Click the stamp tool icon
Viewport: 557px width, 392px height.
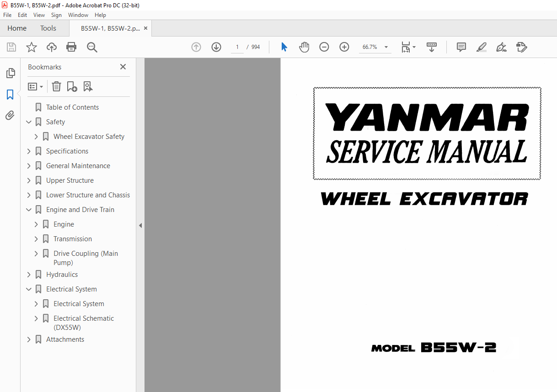(x=521, y=47)
